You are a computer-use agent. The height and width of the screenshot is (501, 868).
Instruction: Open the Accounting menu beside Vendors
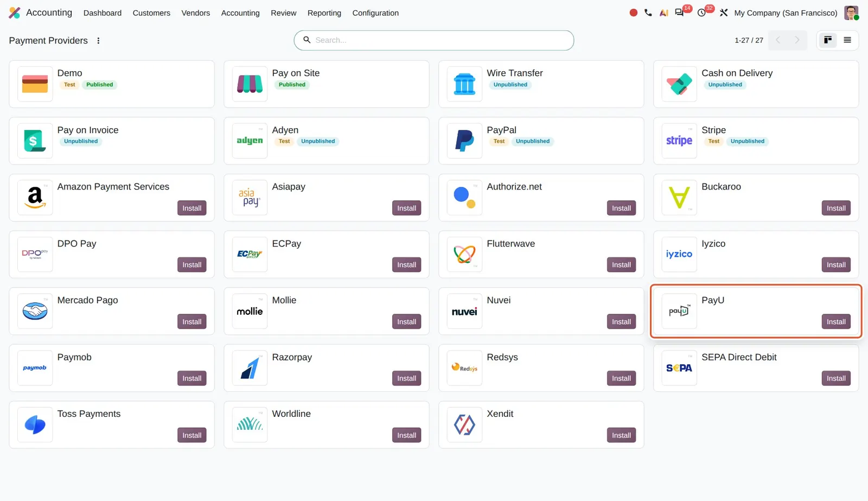(x=240, y=13)
